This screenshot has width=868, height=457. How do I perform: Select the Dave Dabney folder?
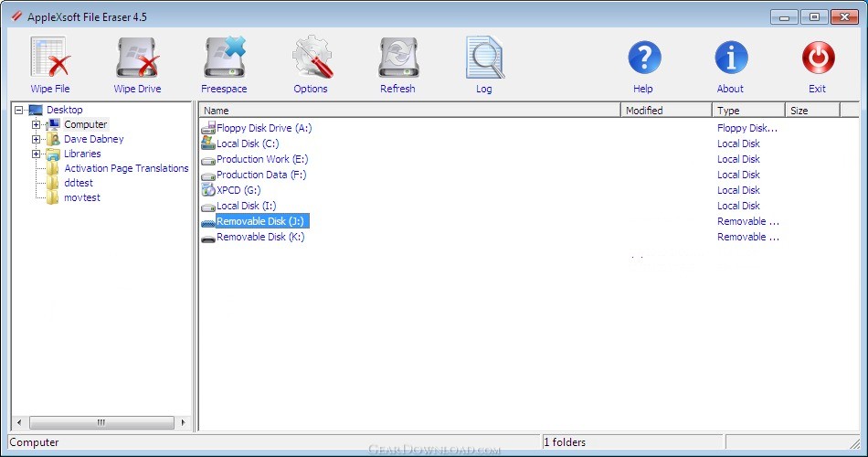click(93, 139)
